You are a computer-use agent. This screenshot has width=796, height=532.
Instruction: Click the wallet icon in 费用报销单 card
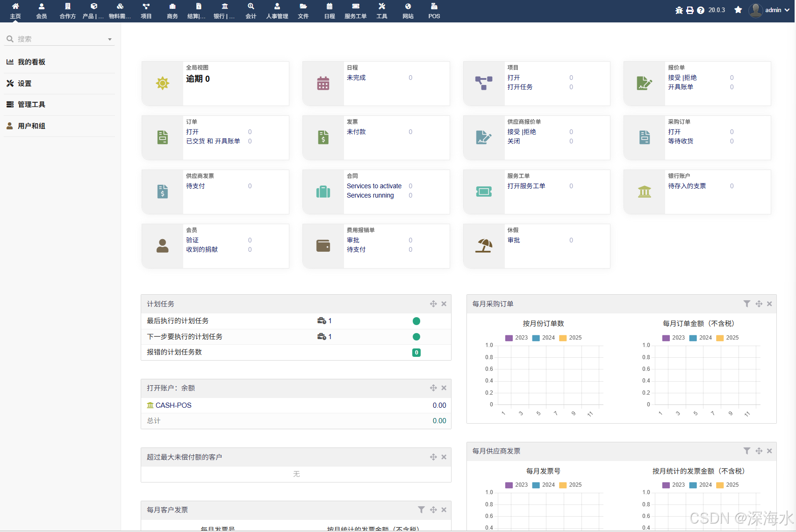tap(323, 246)
